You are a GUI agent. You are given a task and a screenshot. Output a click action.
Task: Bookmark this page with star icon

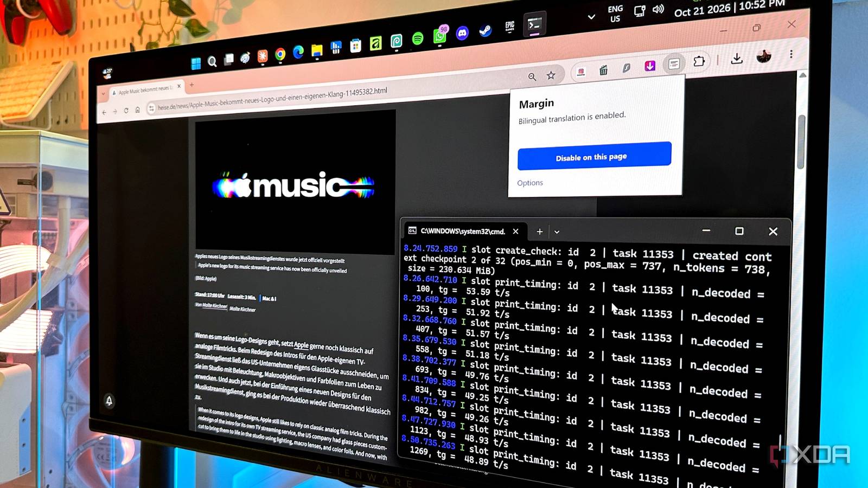(551, 75)
